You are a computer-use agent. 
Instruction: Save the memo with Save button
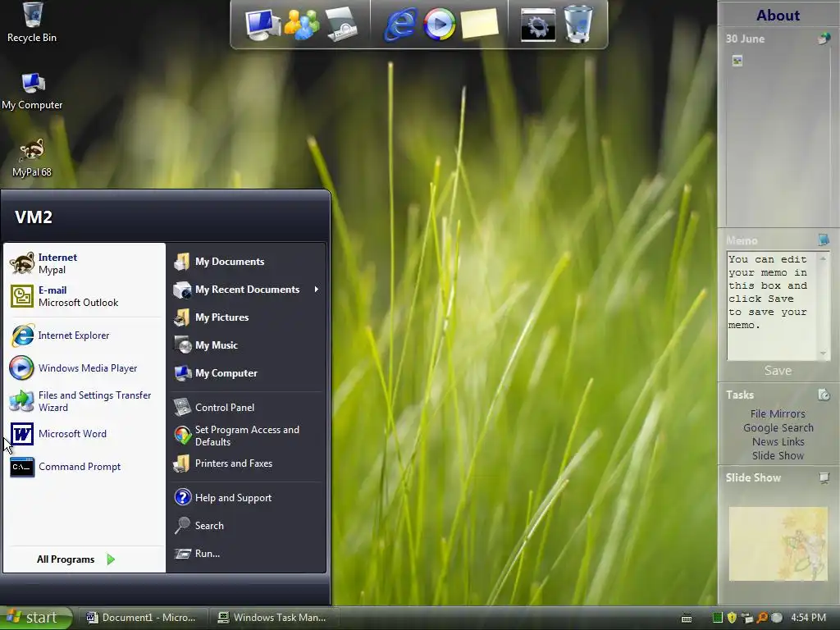[778, 371]
